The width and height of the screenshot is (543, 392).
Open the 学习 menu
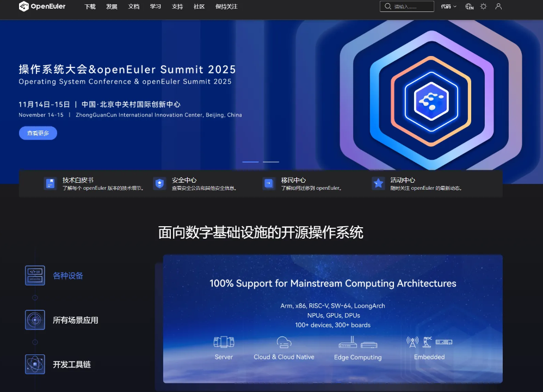click(x=156, y=7)
